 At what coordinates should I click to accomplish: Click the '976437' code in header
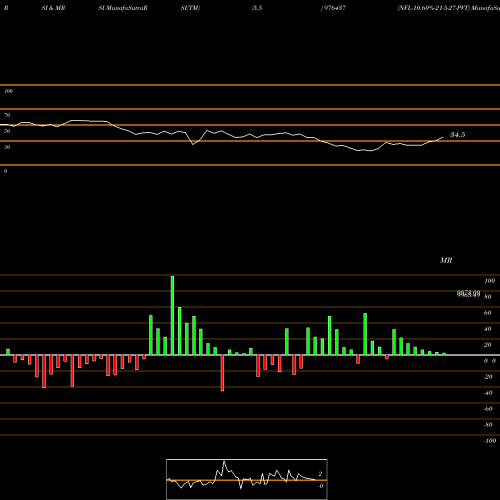334,8
